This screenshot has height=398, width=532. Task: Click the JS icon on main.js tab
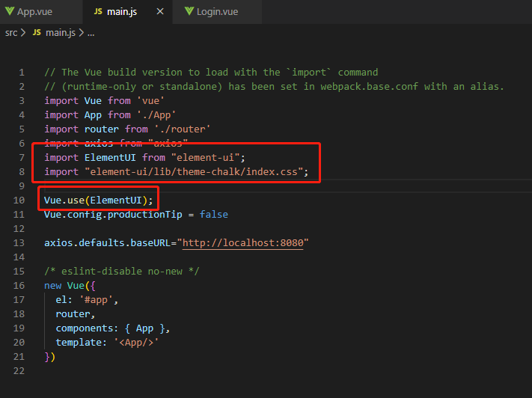(x=98, y=11)
